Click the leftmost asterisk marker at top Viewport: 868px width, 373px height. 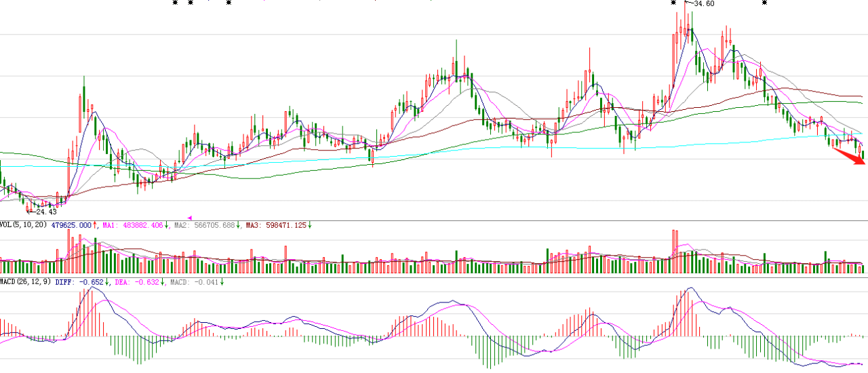pos(175,3)
